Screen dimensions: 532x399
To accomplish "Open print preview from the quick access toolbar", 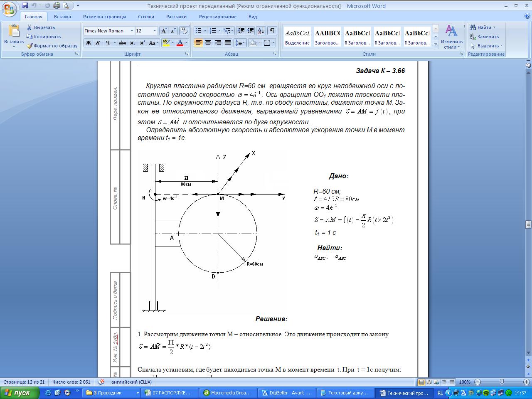I will 66,6.
